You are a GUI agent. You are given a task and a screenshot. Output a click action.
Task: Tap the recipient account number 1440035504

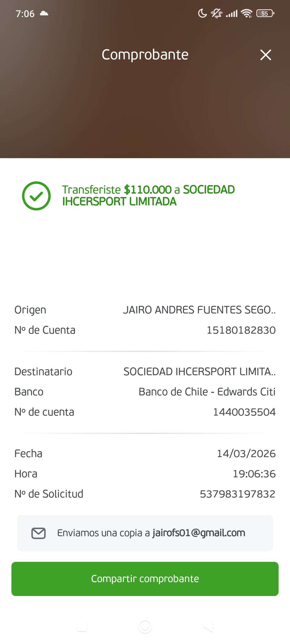(244, 412)
